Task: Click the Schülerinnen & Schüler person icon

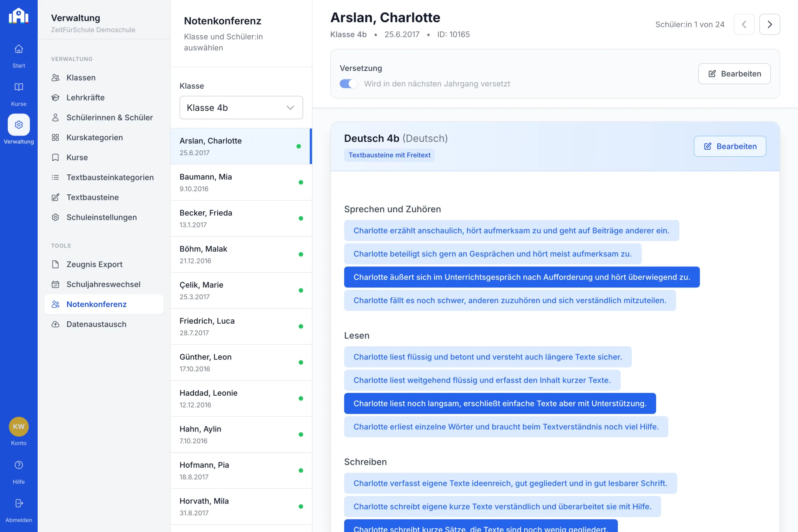Action: coord(55,117)
